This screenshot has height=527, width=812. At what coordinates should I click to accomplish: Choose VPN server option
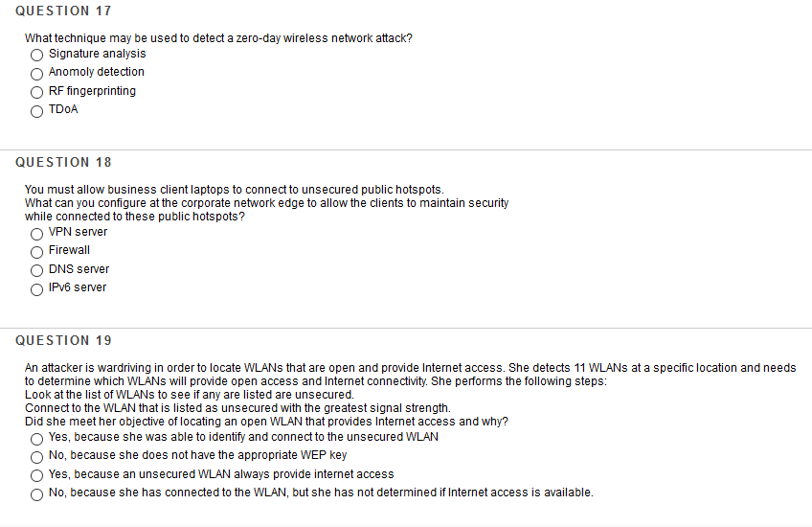[x=36, y=234]
